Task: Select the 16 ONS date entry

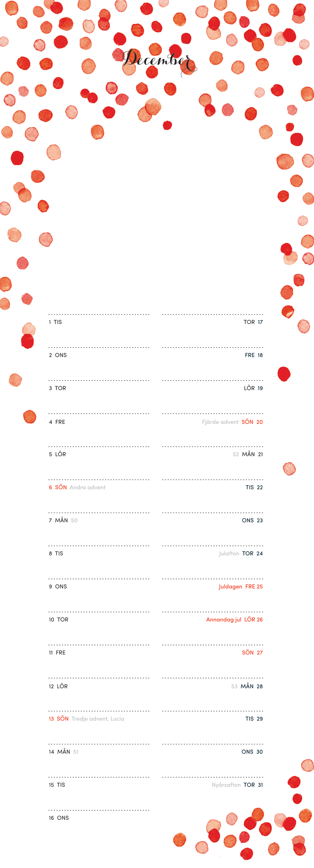Action: (59, 818)
